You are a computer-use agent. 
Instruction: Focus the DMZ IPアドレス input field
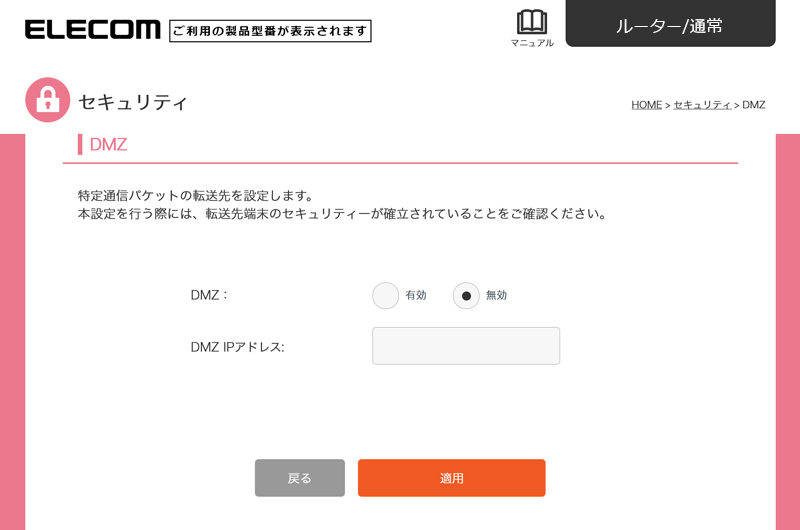pyautogui.click(x=466, y=346)
